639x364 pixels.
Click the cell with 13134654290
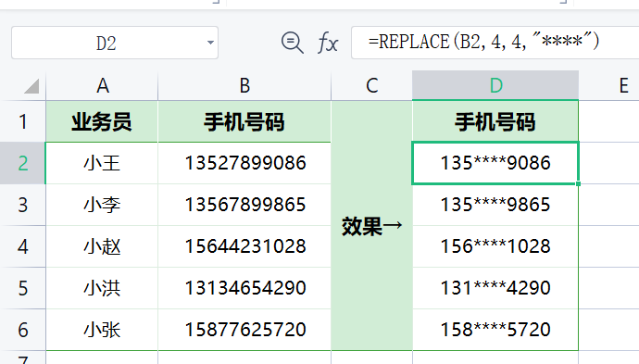coord(244,288)
